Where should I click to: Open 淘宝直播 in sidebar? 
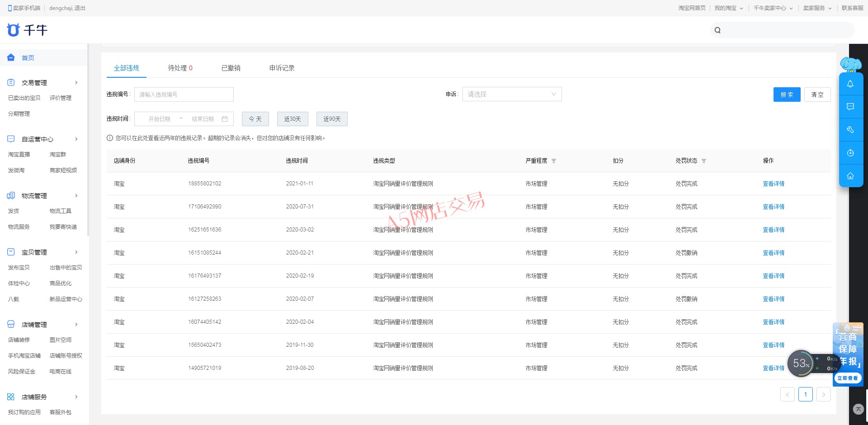[19, 155]
